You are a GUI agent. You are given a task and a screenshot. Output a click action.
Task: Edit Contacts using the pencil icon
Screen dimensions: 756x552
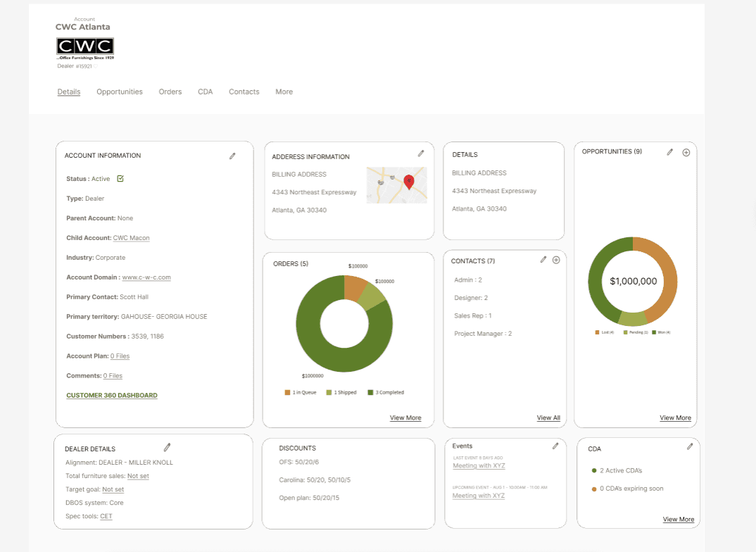[x=543, y=260]
